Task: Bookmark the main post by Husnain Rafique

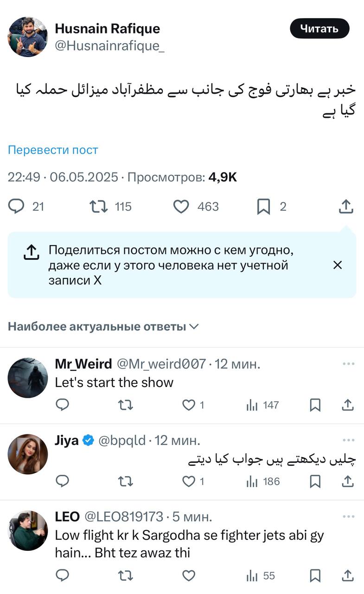Action: click(263, 207)
